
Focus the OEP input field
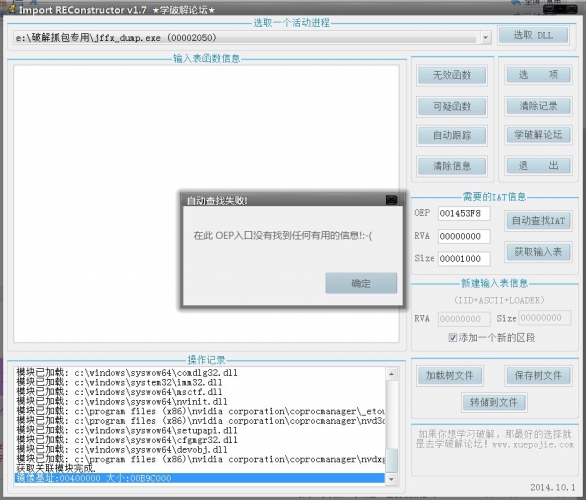pos(464,213)
